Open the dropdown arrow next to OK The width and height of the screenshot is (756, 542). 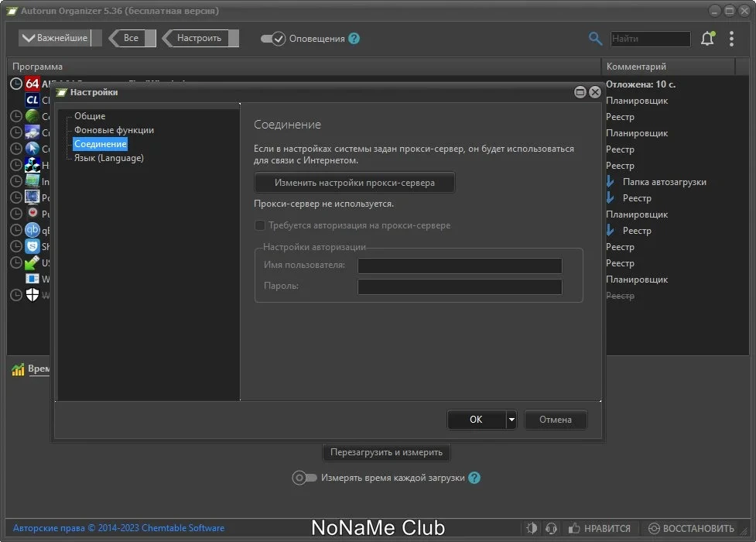[511, 420]
